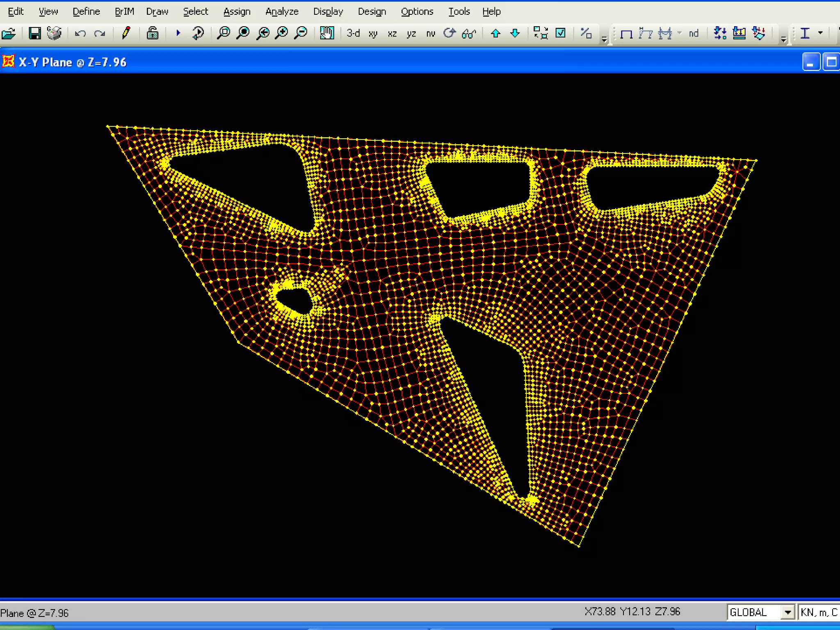Activate the Pan hand tool
Image resolution: width=840 pixels, height=630 pixels.
tap(327, 33)
